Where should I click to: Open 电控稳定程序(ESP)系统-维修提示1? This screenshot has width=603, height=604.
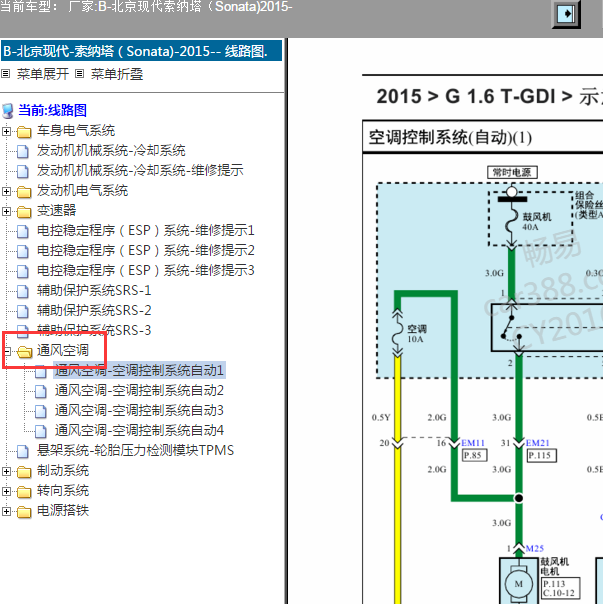(146, 231)
